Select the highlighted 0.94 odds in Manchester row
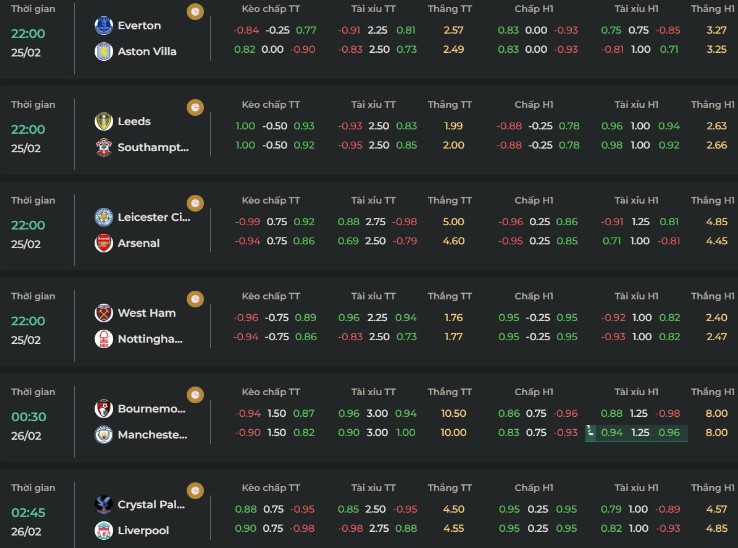 click(x=612, y=433)
